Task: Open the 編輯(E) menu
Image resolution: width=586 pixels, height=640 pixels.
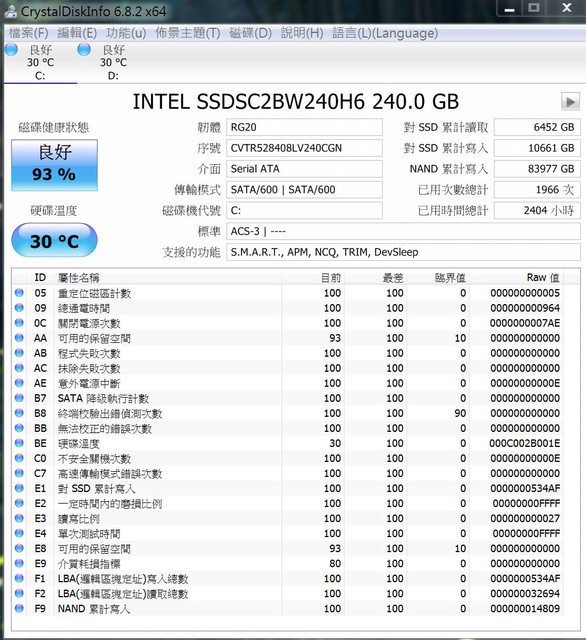Action: click(x=77, y=33)
